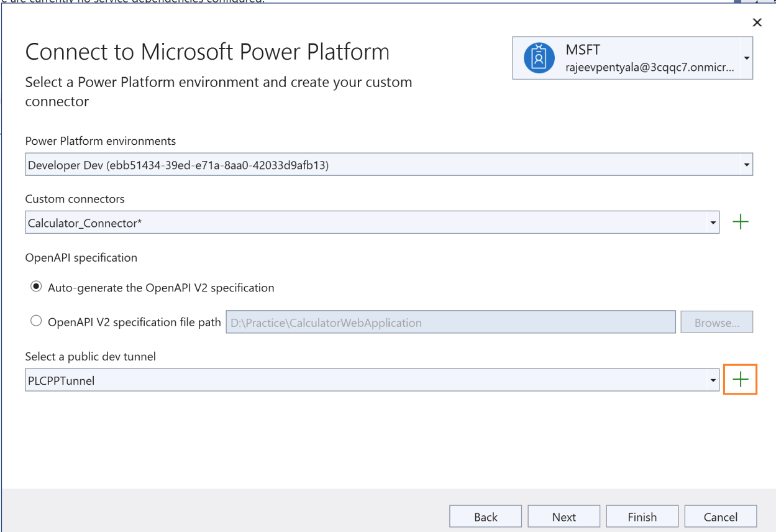Click Cancel to dismiss the dialog
The height and width of the screenshot is (532, 776).
click(720, 516)
